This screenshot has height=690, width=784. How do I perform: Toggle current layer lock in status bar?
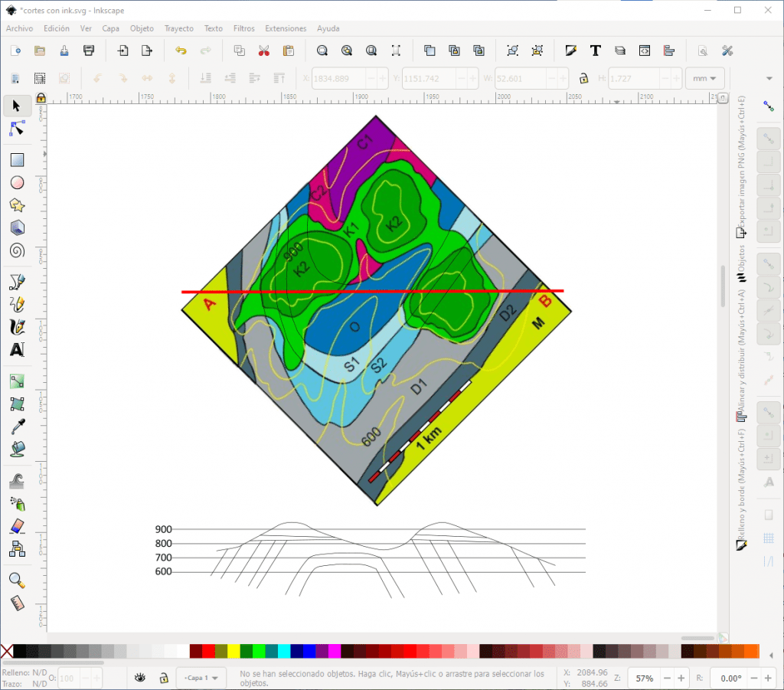[164, 678]
